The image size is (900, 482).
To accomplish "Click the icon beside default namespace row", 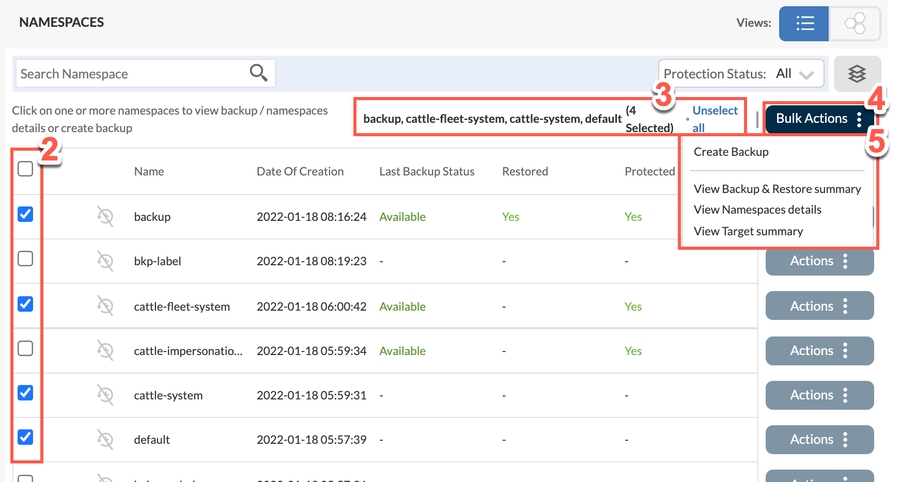I will tap(105, 439).
